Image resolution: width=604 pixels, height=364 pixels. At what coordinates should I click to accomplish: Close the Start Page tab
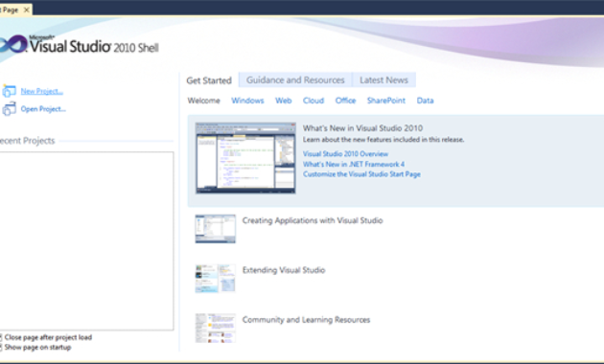(x=26, y=10)
